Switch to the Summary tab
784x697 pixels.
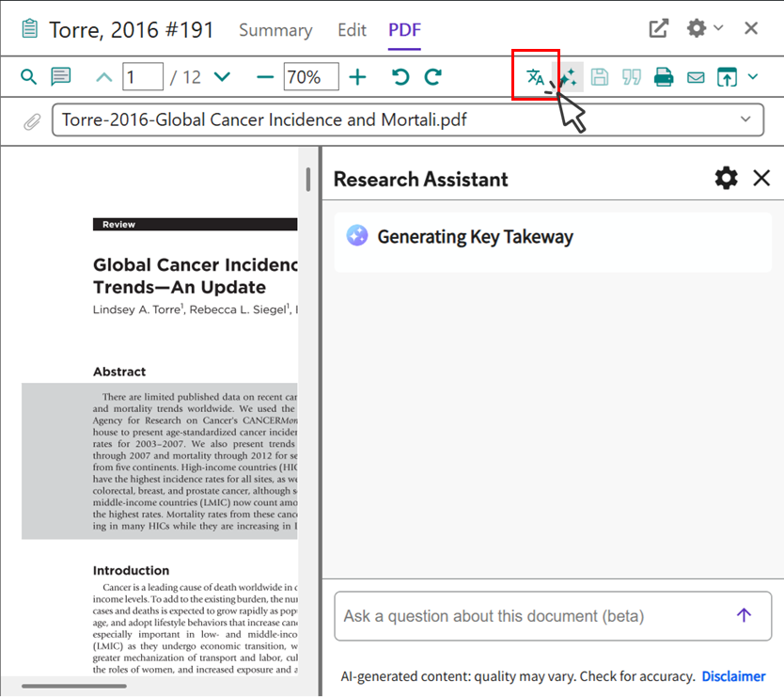[274, 30]
